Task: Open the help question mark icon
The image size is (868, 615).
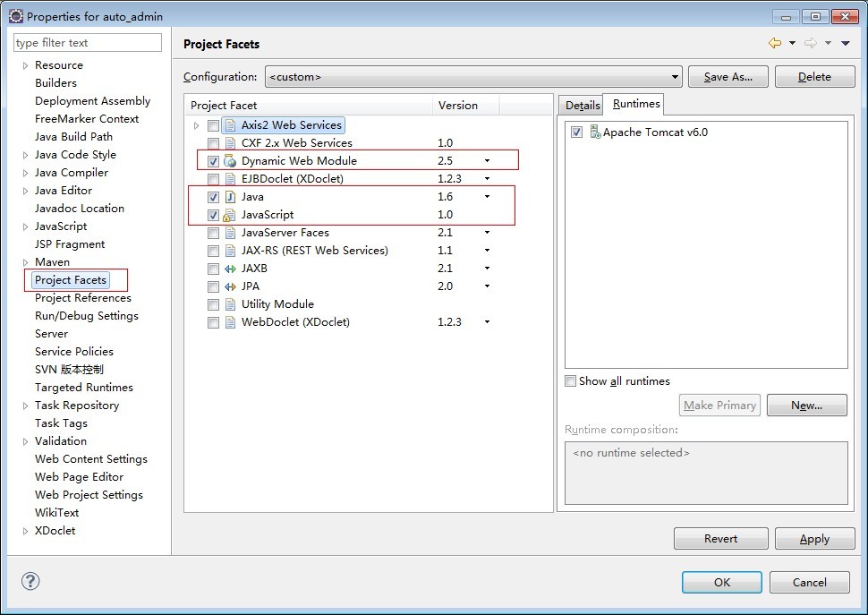Action: tap(30, 581)
